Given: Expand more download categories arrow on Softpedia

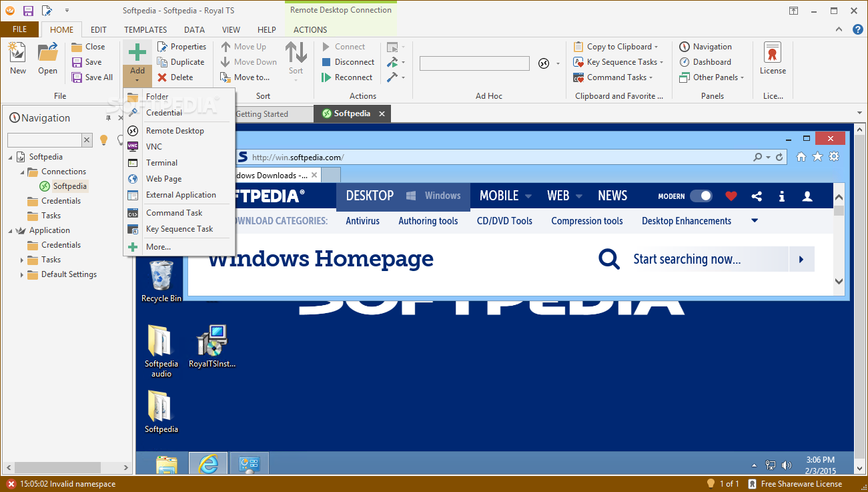Looking at the screenshot, I should [755, 221].
